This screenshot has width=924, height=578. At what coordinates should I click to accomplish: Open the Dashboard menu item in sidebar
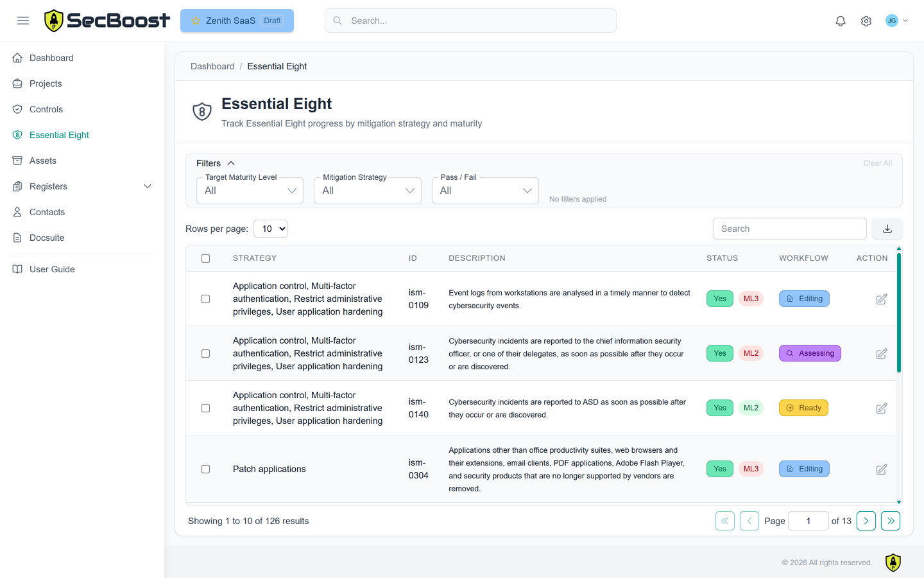pos(52,57)
